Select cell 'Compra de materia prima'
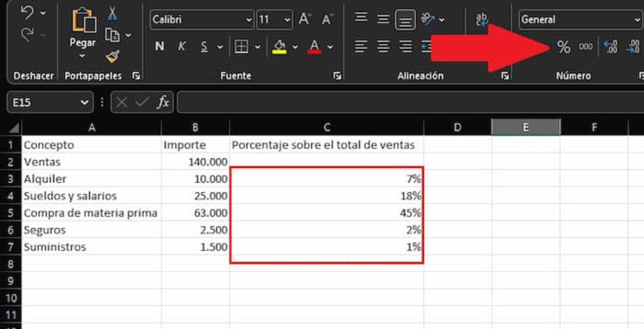644x329 pixels. coord(91,213)
